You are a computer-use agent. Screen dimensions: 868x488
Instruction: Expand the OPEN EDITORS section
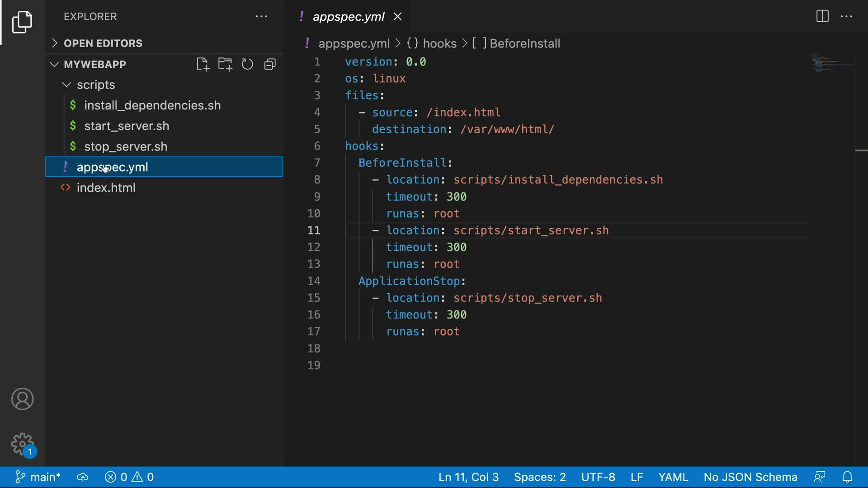103,43
